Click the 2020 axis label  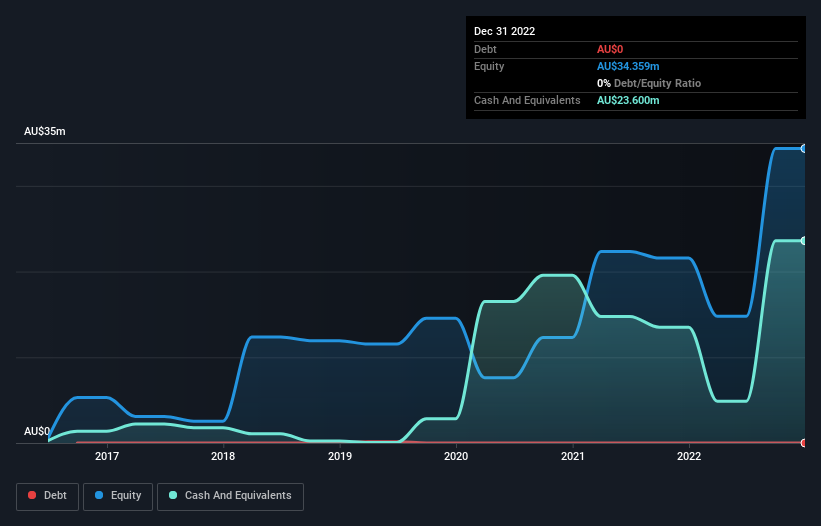coord(456,456)
